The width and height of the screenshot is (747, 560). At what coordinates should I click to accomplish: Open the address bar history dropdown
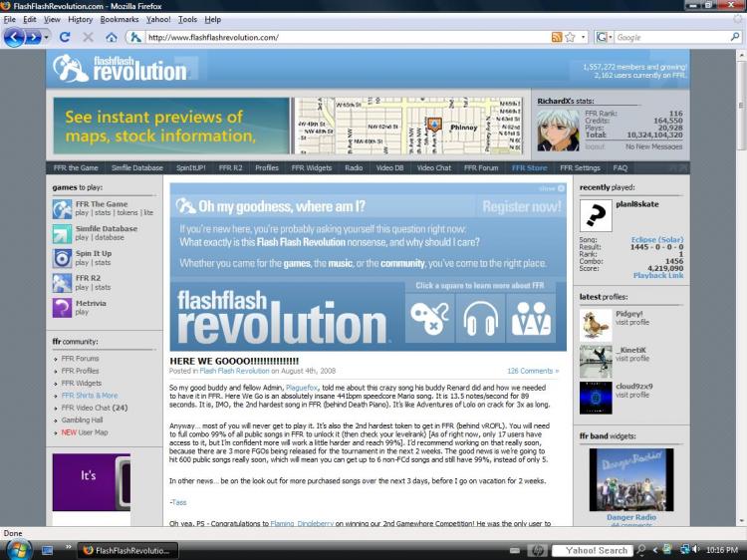584,37
